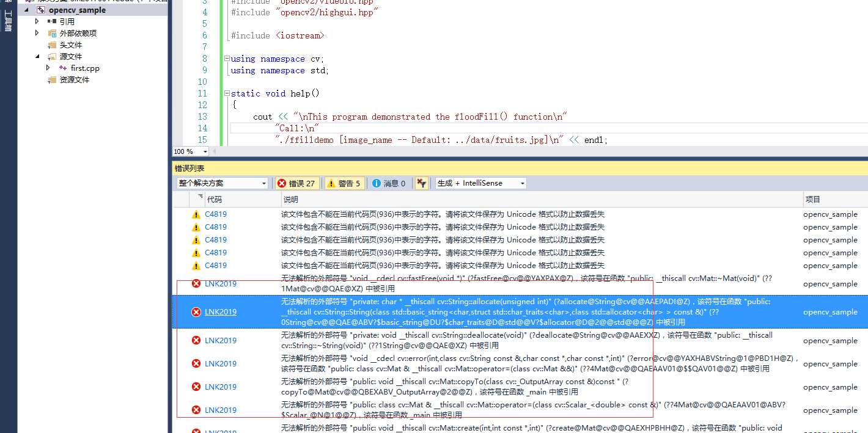The height and width of the screenshot is (433, 868).
Task: Click error icon of the Scalar operator= row
Action: click(196, 410)
